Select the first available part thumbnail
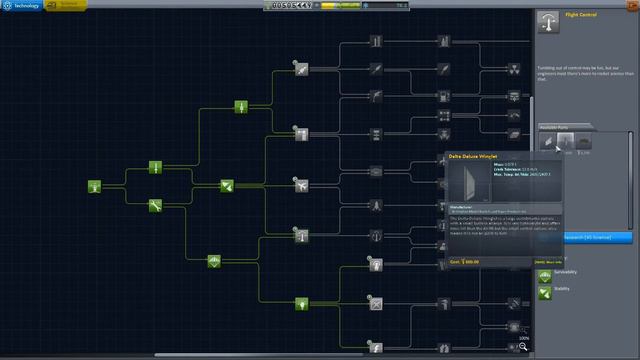The image size is (640, 360). pyautogui.click(x=547, y=142)
